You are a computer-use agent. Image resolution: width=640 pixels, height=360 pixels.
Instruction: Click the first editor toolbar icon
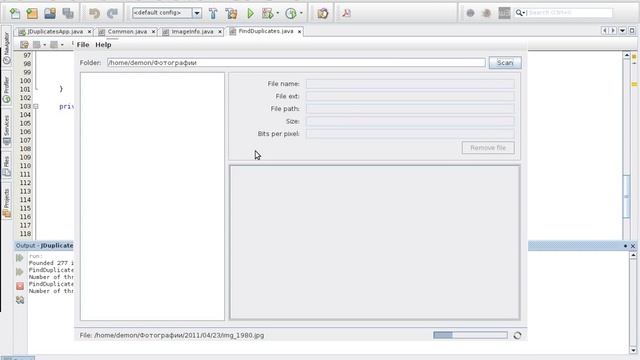[24, 44]
